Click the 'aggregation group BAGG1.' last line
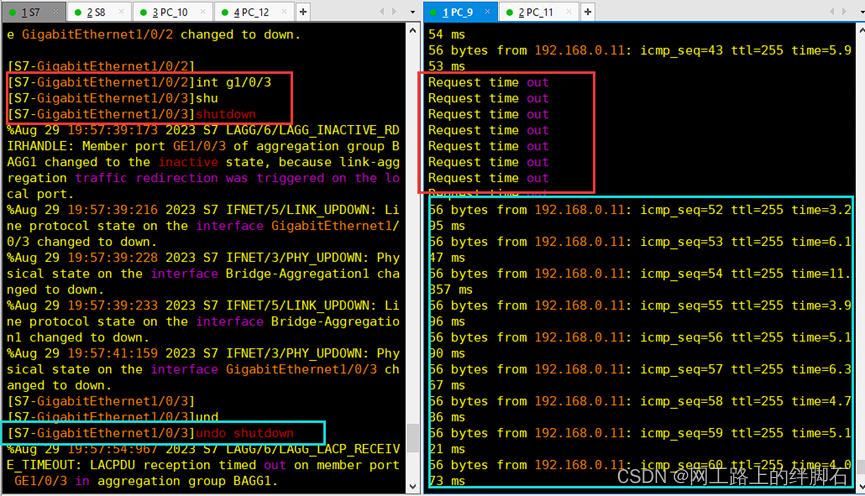This screenshot has width=865, height=496. (x=146, y=481)
